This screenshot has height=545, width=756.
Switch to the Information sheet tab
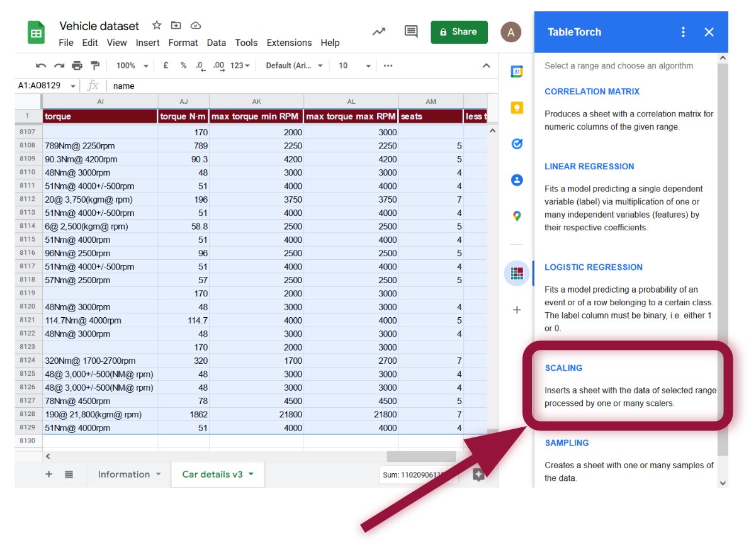click(123, 475)
